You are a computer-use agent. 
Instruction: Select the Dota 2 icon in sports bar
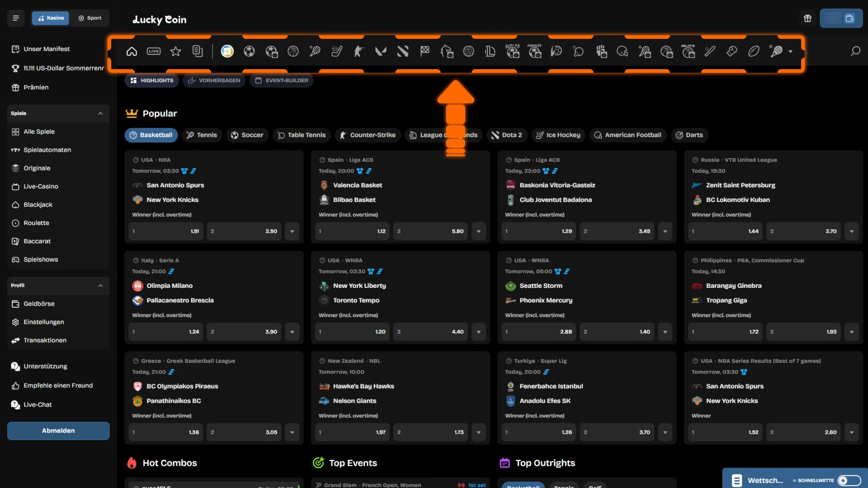(402, 52)
